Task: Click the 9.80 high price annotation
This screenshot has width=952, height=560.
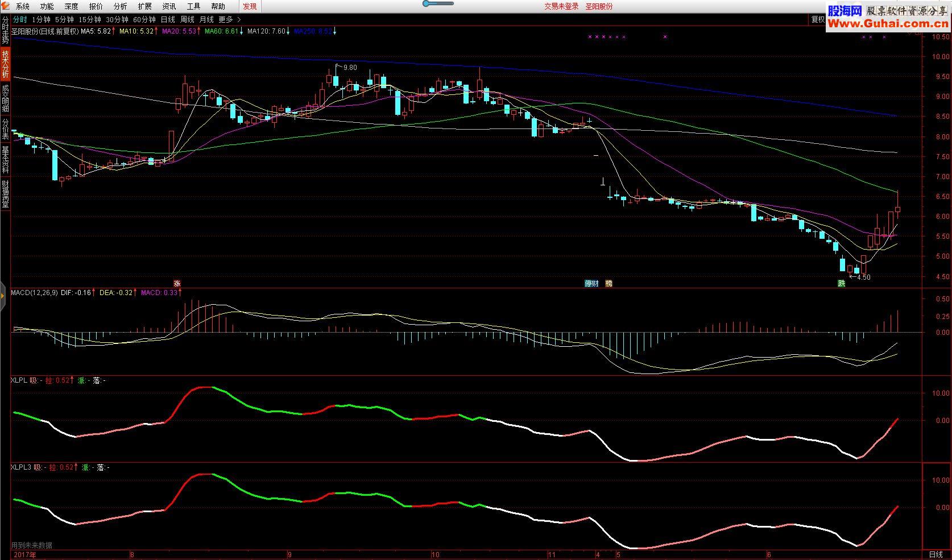Action: tap(350, 67)
